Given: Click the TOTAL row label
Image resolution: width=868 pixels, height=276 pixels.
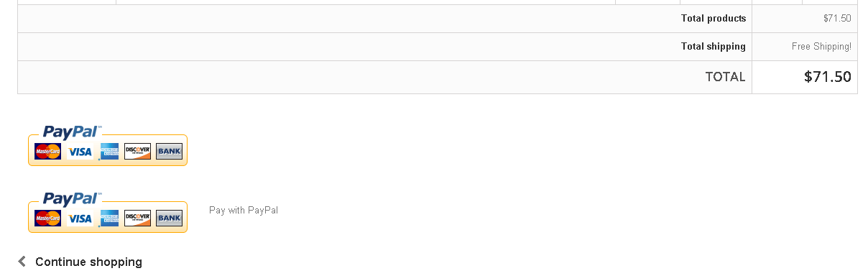Looking at the screenshot, I should coord(725,77).
